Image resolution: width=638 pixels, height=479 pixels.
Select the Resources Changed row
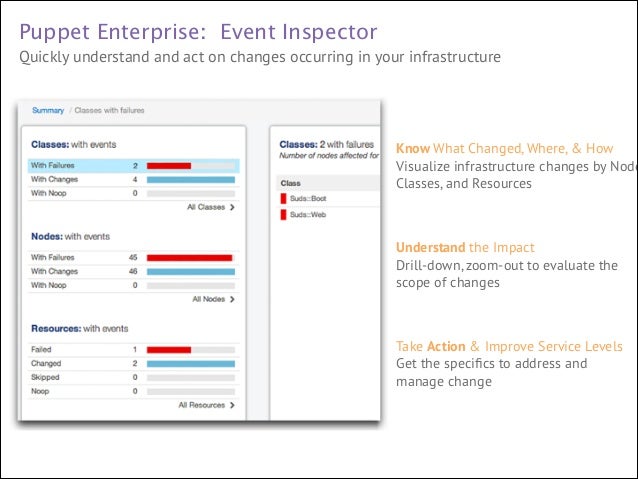[133, 363]
